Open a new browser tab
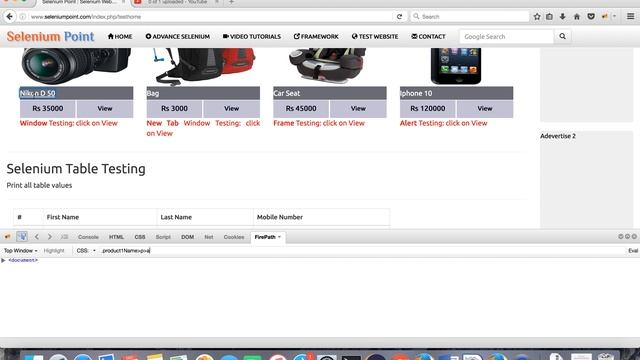This screenshot has height=360, width=640. click(x=231, y=2)
